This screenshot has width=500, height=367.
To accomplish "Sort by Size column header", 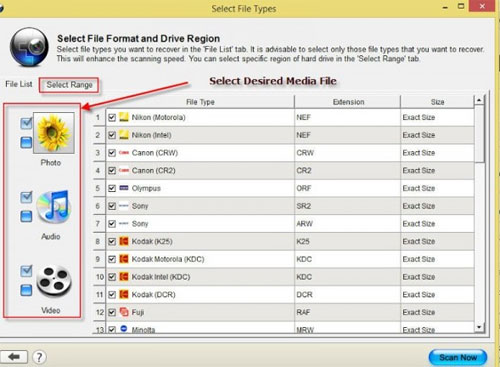I will (437, 102).
